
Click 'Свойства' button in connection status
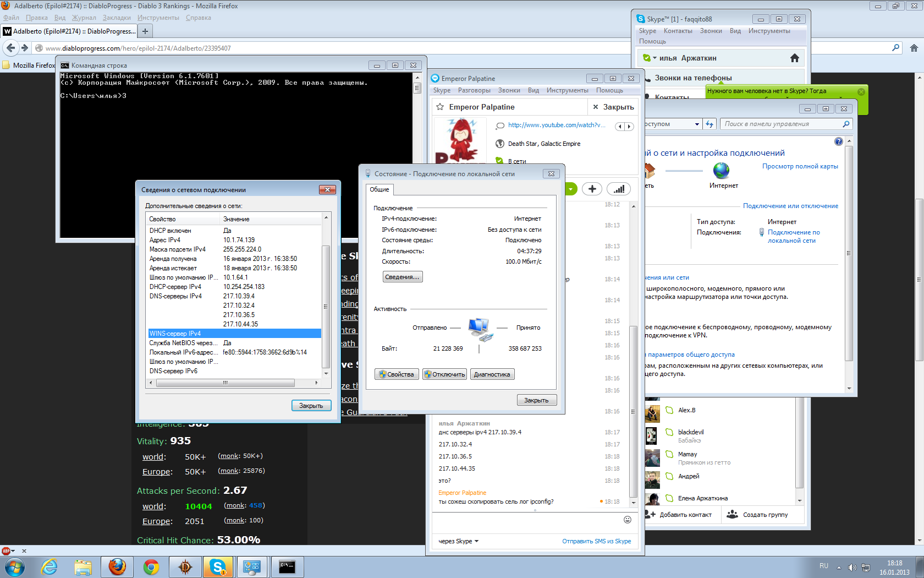point(396,374)
